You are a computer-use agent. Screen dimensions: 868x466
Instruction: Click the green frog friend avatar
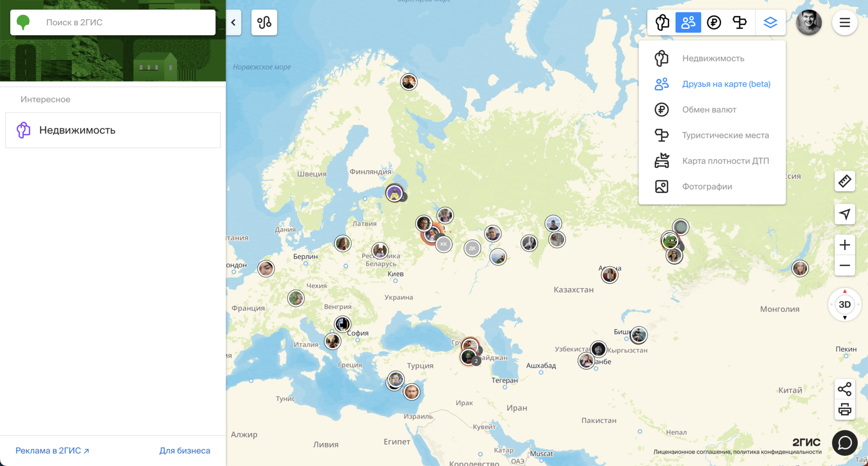coord(670,240)
